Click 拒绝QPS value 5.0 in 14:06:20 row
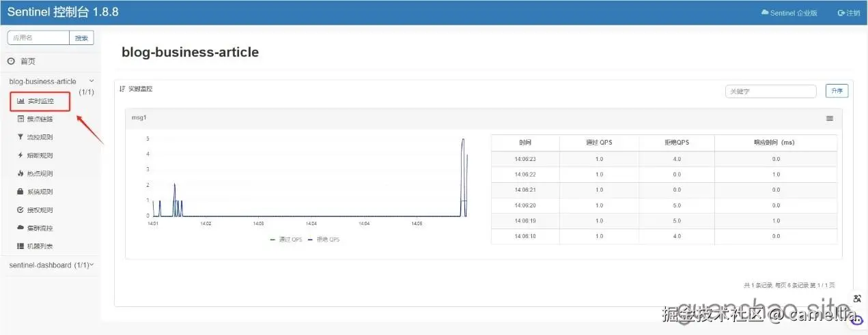 677,205
